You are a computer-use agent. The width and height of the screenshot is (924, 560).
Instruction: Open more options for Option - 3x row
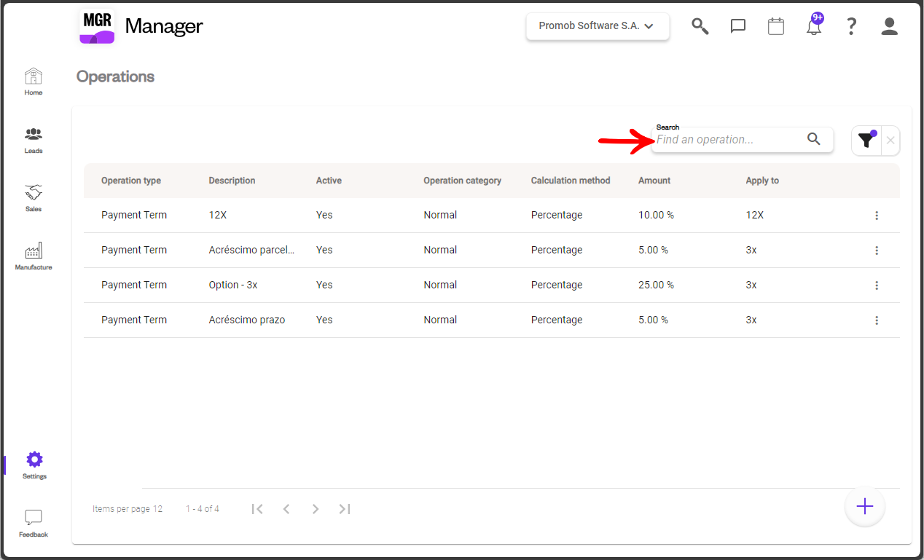877,285
